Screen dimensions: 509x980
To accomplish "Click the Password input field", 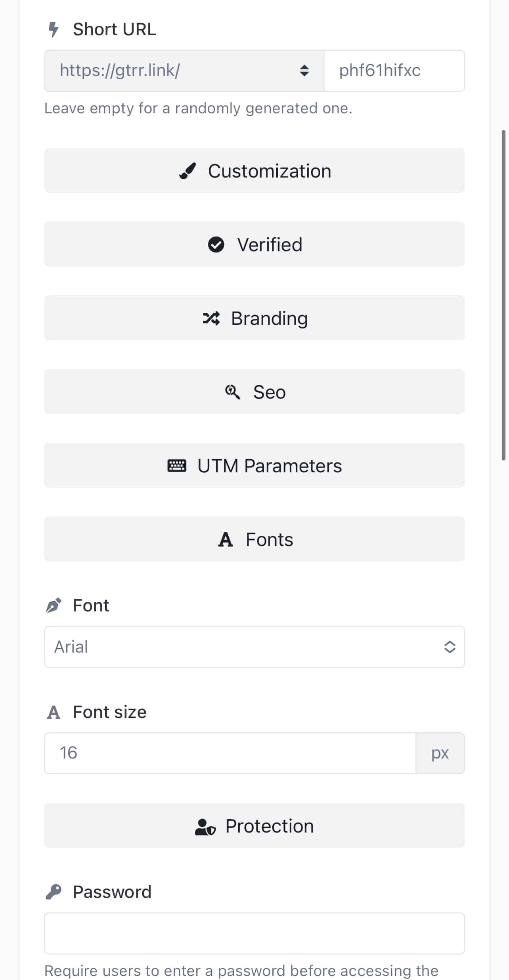I will tap(254, 934).
